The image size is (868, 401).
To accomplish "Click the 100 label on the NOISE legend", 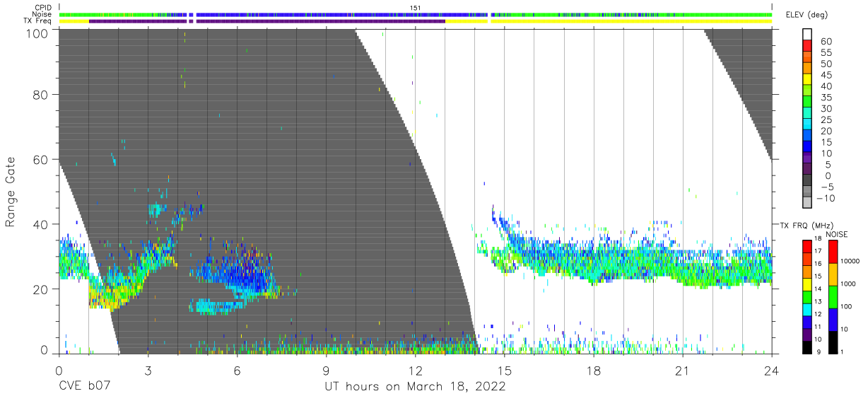I will 847,306.
